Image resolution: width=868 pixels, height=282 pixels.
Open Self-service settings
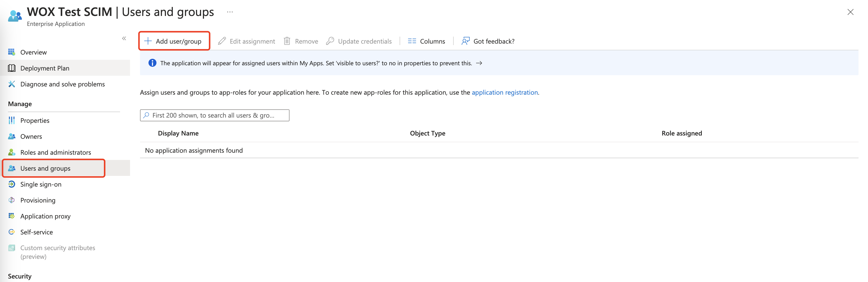point(36,232)
